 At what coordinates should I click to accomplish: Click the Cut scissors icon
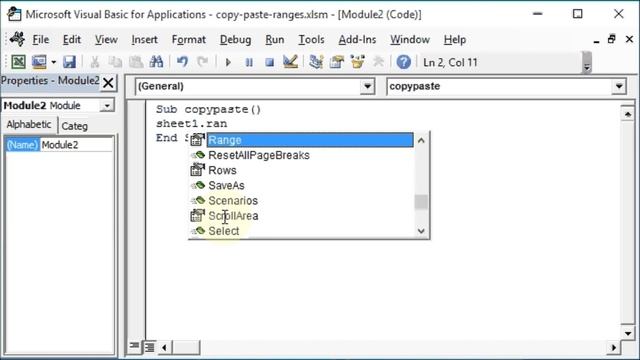95,62
